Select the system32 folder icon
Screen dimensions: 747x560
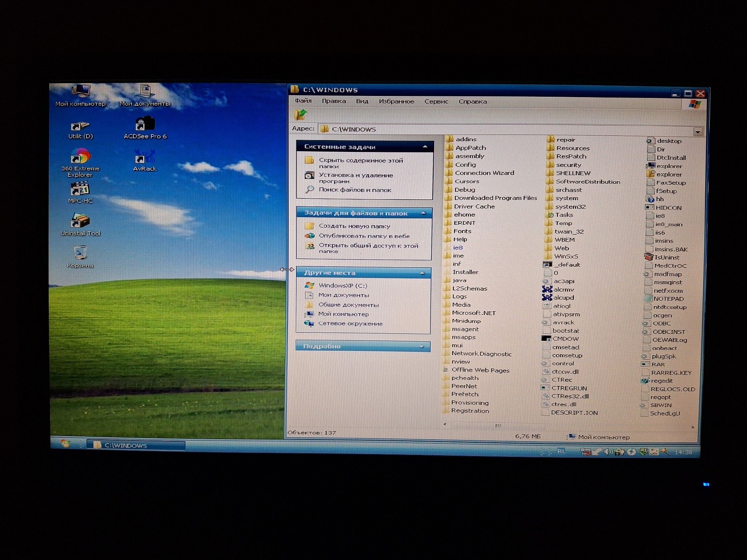[550, 206]
